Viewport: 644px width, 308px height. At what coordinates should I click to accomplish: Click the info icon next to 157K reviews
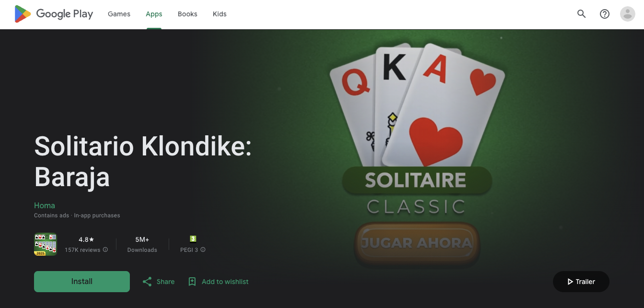click(105, 250)
